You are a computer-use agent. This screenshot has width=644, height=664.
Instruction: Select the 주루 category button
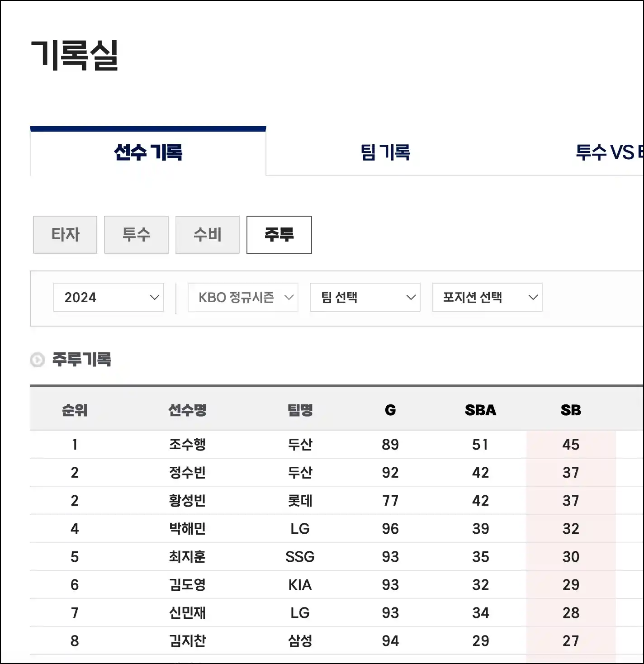pos(279,235)
